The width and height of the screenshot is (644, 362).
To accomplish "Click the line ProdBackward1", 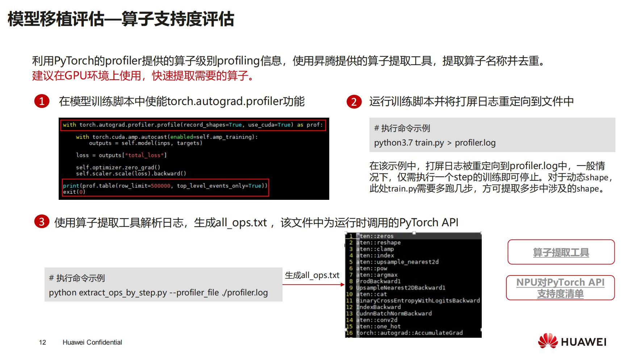I will pyautogui.click(x=379, y=281).
